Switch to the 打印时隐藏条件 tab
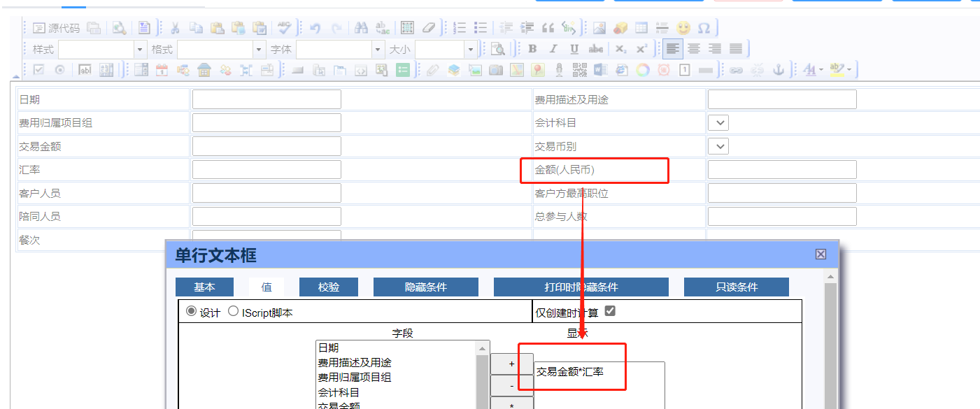This screenshot has height=409, width=980. coord(581,287)
